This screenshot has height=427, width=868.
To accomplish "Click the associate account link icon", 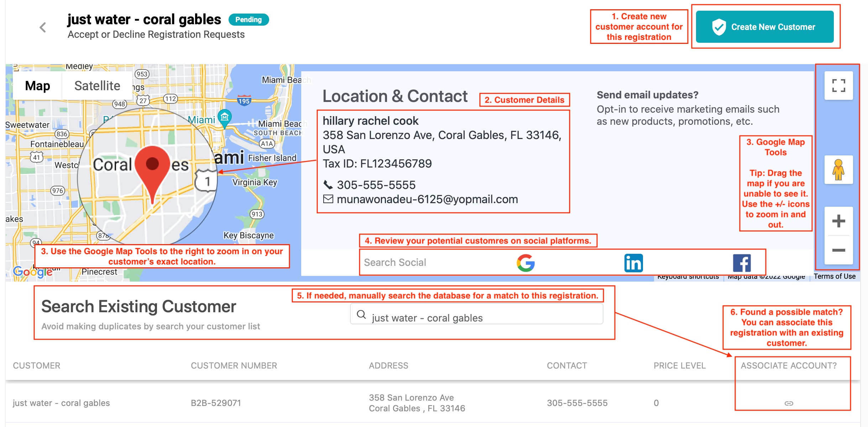I will [789, 403].
